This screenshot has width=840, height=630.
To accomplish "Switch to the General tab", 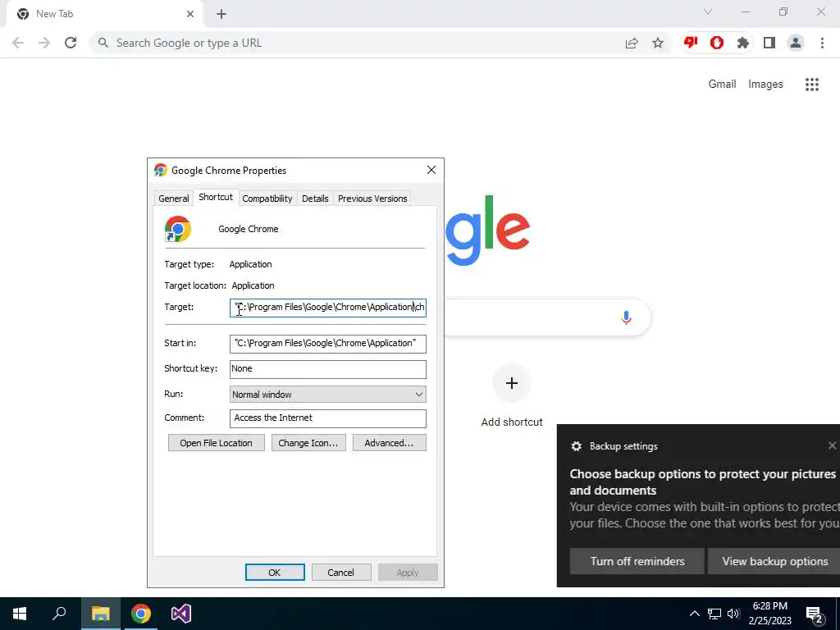I will pos(174,199).
